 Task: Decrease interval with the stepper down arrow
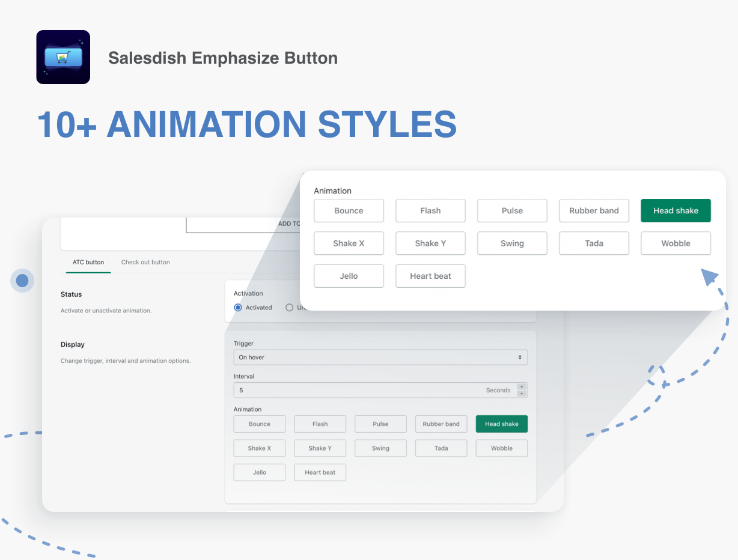tap(522, 394)
